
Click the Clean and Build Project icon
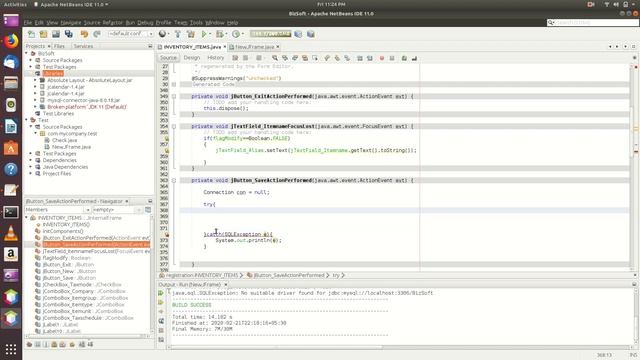[191, 34]
